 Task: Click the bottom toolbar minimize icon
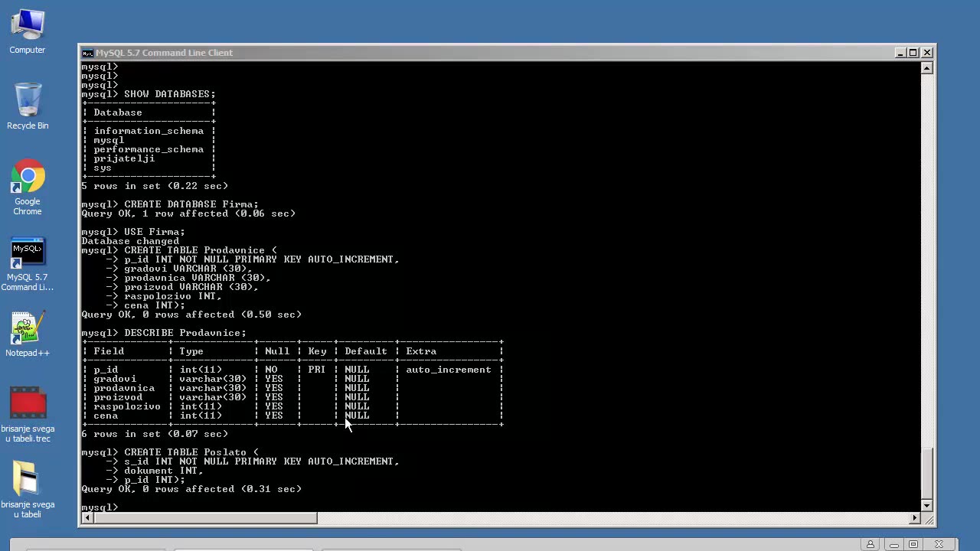click(x=893, y=544)
